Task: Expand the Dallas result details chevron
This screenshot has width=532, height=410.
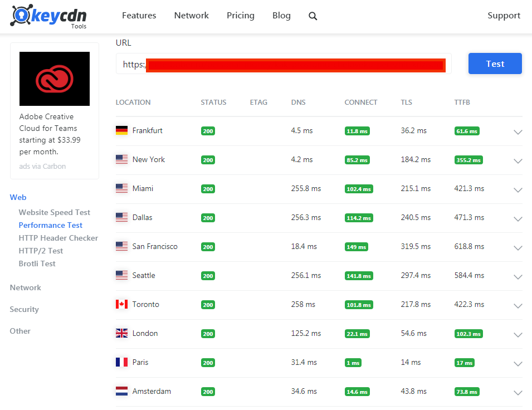Action: click(518, 219)
